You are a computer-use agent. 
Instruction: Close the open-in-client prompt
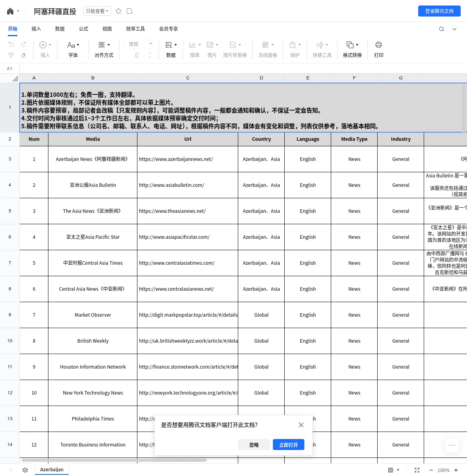click(x=301, y=425)
